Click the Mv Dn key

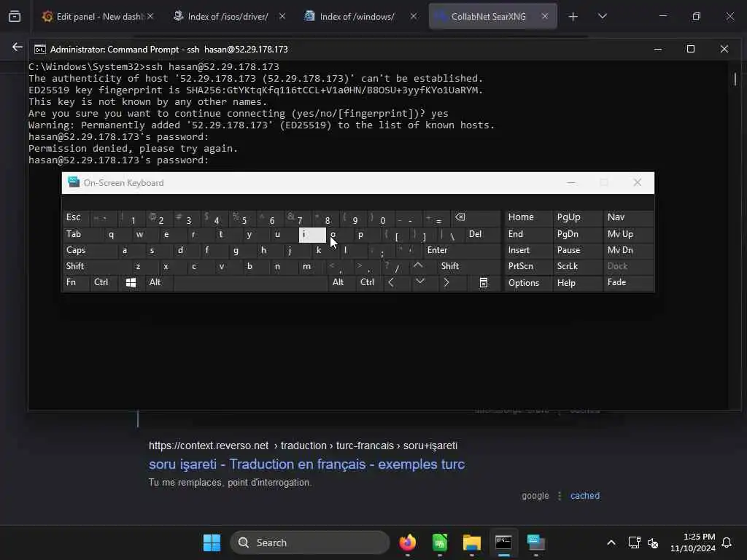click(x=628, y=250)
